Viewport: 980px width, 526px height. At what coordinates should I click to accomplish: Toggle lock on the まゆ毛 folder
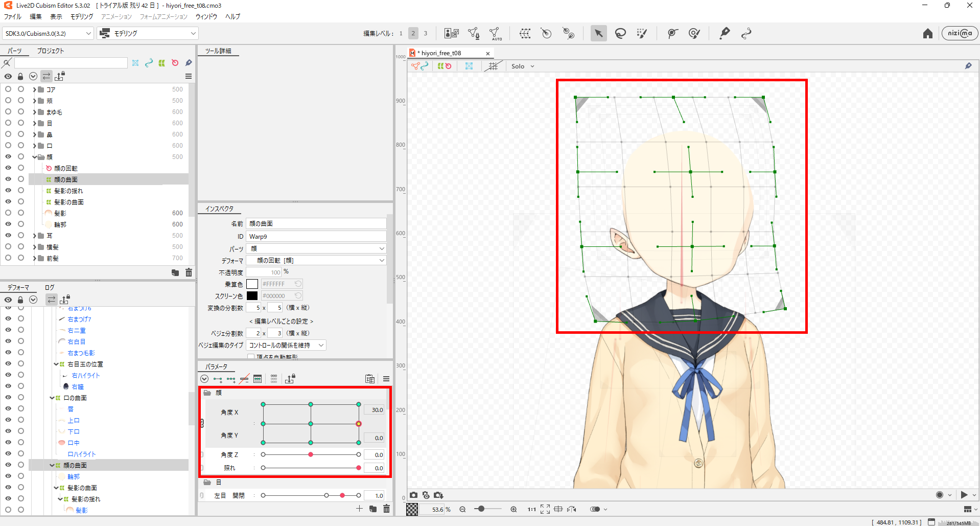click(21, 111)
